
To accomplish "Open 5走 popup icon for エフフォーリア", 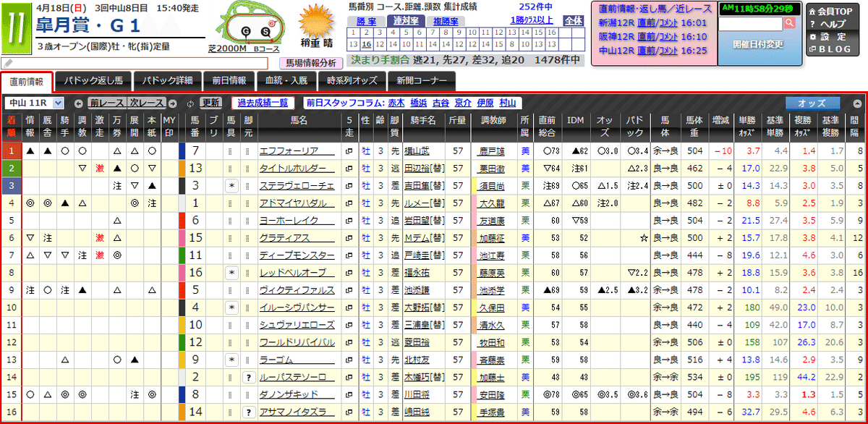I will [x=350, y=151].
